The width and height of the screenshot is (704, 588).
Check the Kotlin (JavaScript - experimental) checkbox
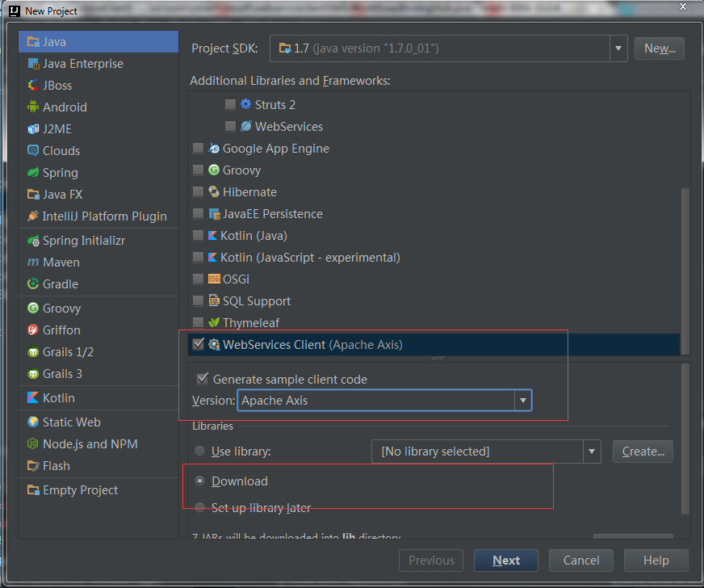[x=198, y=257]
